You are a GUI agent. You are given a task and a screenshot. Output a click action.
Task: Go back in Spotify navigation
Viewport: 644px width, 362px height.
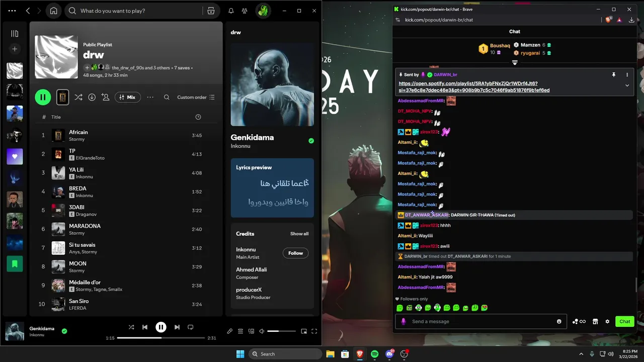pyautogui.click(x=28, y=11)
